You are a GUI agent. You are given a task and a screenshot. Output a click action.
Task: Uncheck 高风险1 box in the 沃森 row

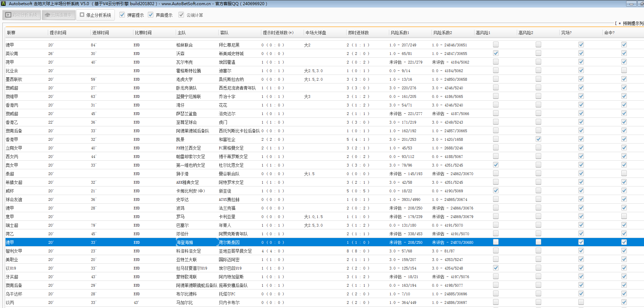[x=495, y=53]
